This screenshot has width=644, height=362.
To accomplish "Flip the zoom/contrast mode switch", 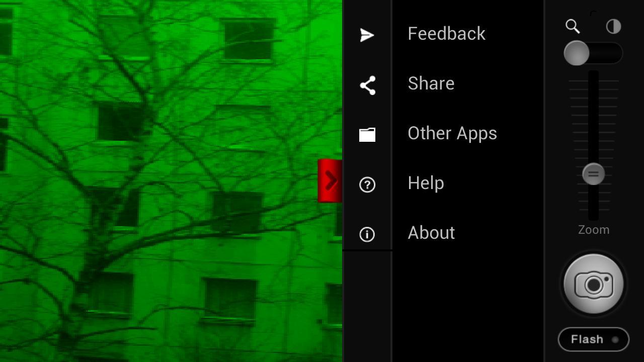I will (x=593, y=53).
